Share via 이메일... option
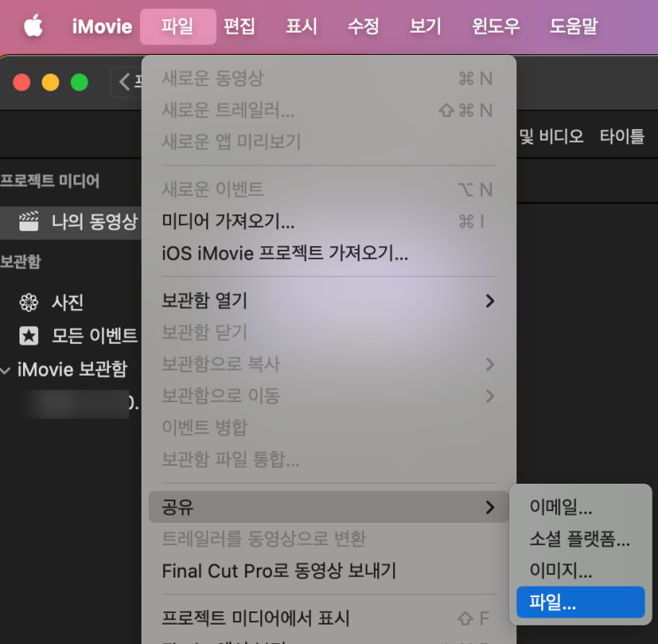 [580, 507]
